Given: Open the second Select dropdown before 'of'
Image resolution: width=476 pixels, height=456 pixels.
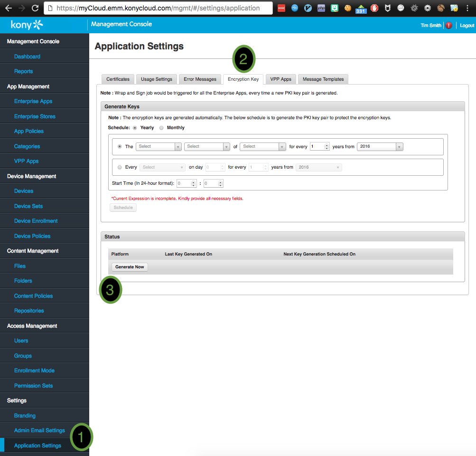Looking at the screenshot, I should [x=207, y=146].
